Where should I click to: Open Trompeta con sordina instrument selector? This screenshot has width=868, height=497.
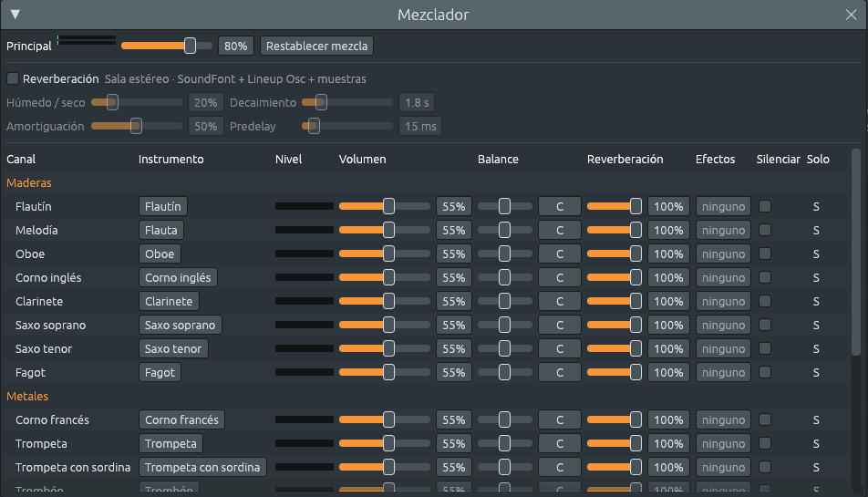pyautogui.click(x=202, y=468)
